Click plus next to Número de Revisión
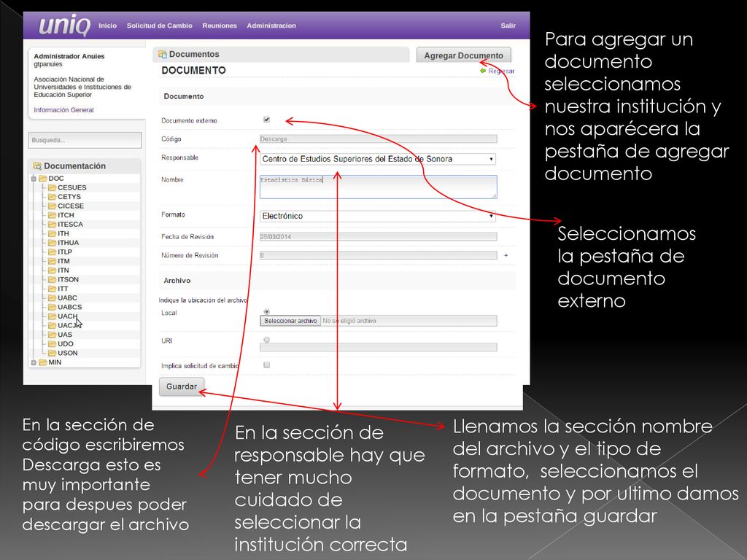 click(506, 256)
